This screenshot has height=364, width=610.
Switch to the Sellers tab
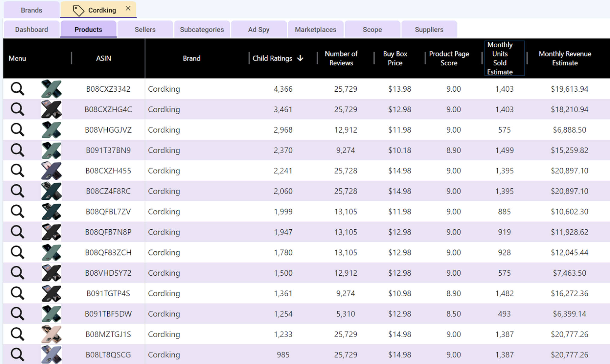click(x=145, y=29)
